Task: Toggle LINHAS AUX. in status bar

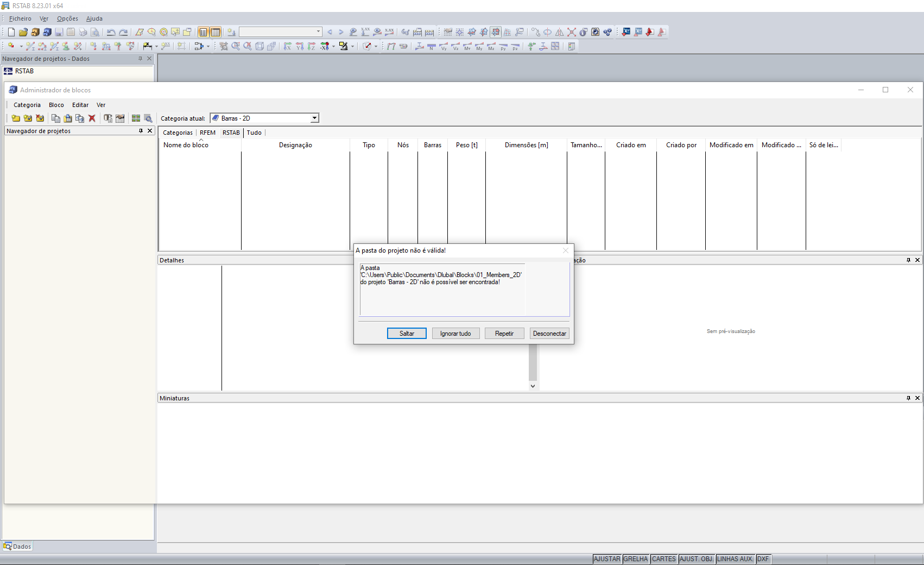Action: pos(735,559)
